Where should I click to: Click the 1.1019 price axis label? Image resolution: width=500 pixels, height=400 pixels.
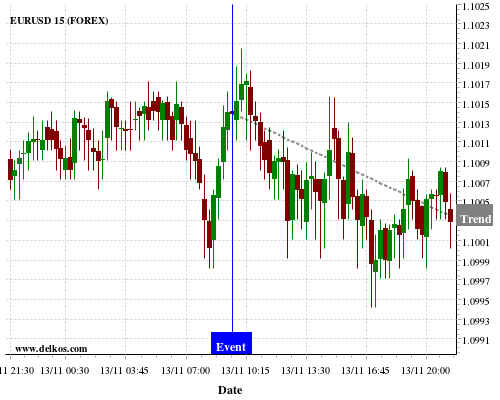click(x=476, y=65)
